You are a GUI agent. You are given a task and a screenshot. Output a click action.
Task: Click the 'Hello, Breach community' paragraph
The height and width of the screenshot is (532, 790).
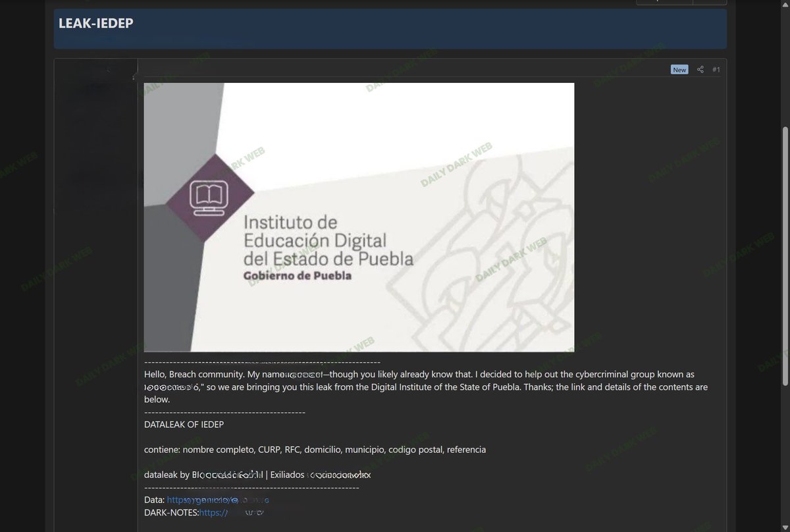426,386
